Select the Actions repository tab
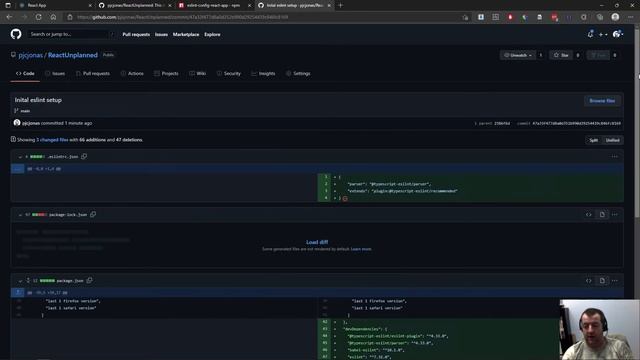Viewport: 640px width, 360px height. [132, 73]
